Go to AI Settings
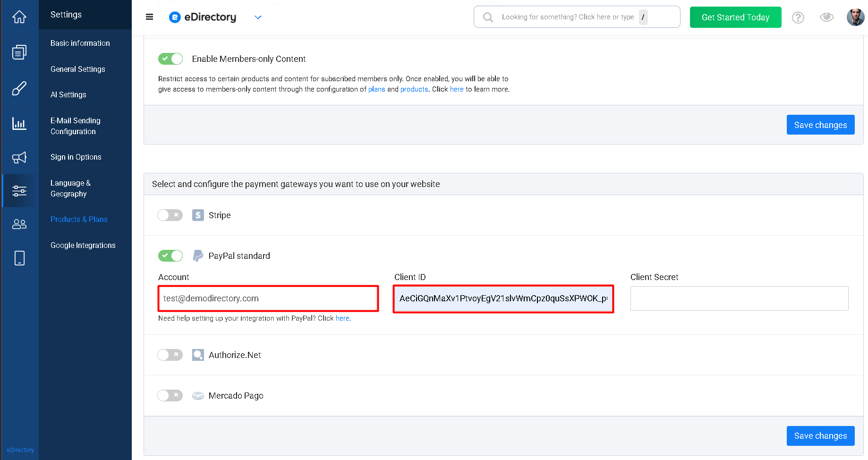The width and height of the screenshot is (868, 460). (68, 94)
